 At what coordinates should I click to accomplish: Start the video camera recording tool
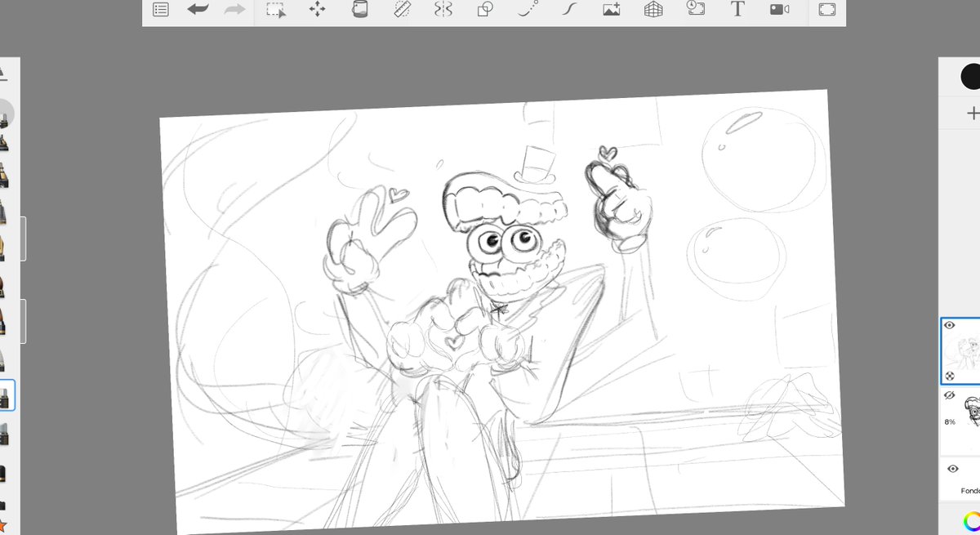(779, 10)
